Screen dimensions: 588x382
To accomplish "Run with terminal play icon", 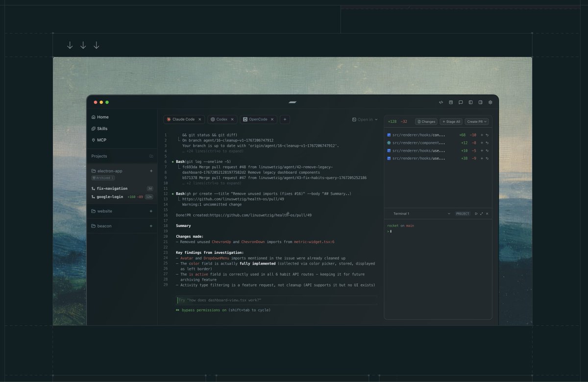I will (476, 214).
